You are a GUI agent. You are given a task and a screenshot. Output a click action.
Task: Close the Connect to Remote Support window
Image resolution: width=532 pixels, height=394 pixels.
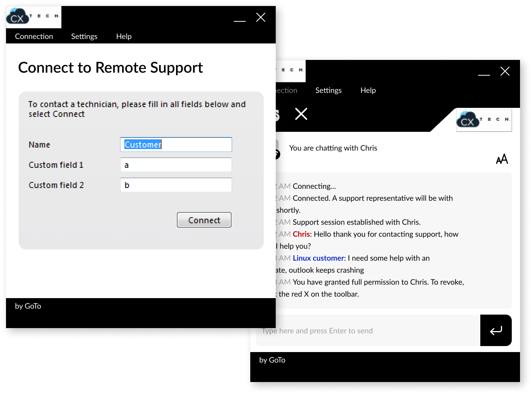tap(261, 17)
